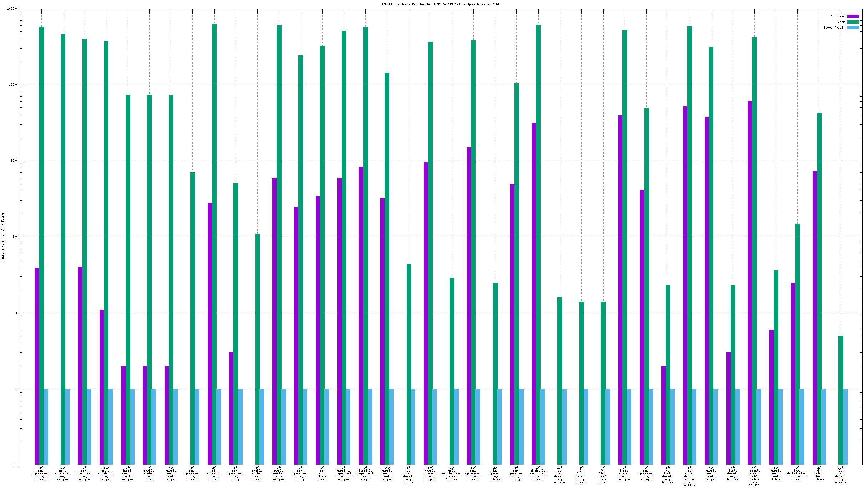This screenshot has width=868, height=488.
Task: Click the new.spam.dnsbl.sorbs.net origin label
Action: pos(689,476)
